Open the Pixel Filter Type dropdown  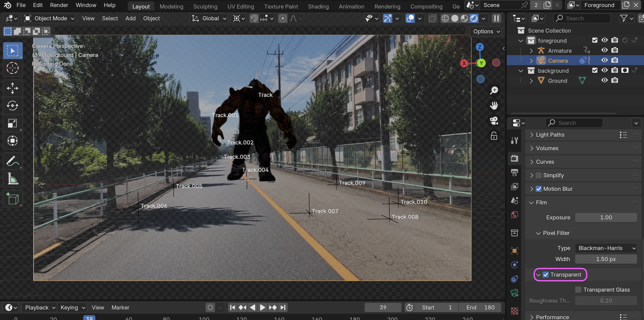point(606,248)
